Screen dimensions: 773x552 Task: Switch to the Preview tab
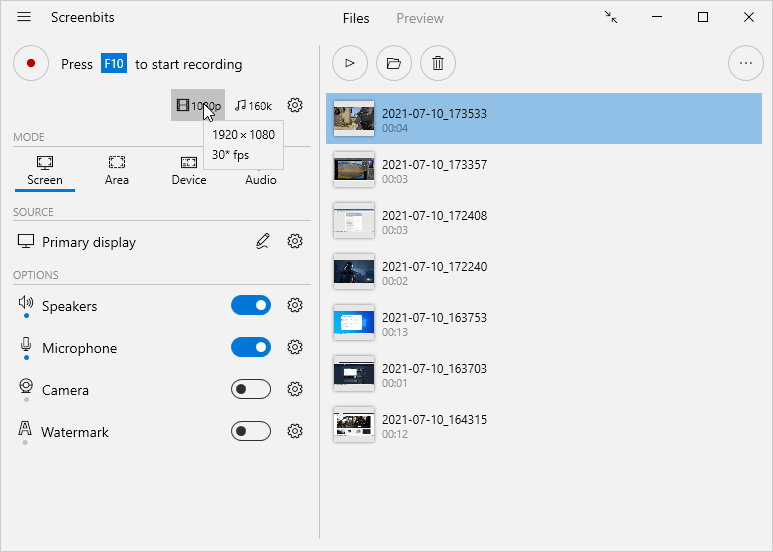420,18
